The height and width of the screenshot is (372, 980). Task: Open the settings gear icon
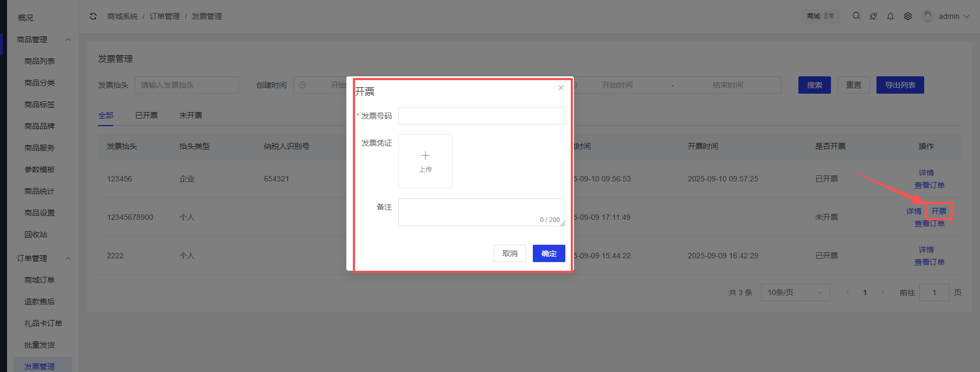tap(908, 16)
